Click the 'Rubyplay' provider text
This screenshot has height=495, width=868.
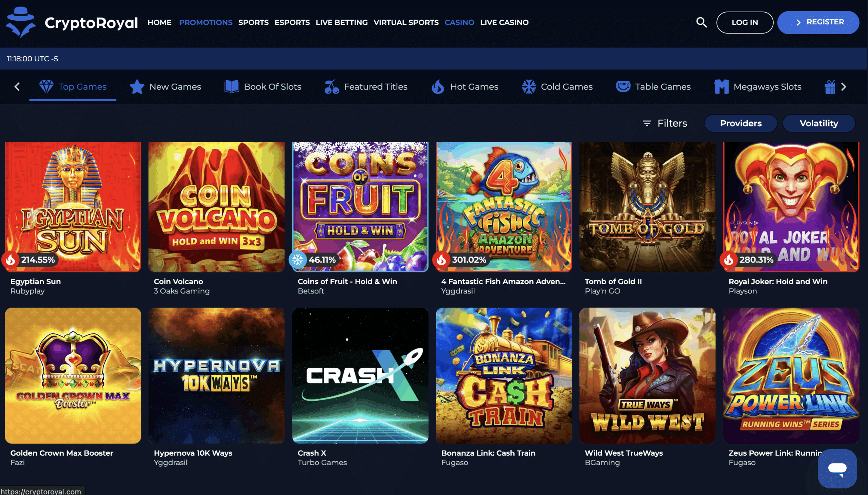click(27, 291)
